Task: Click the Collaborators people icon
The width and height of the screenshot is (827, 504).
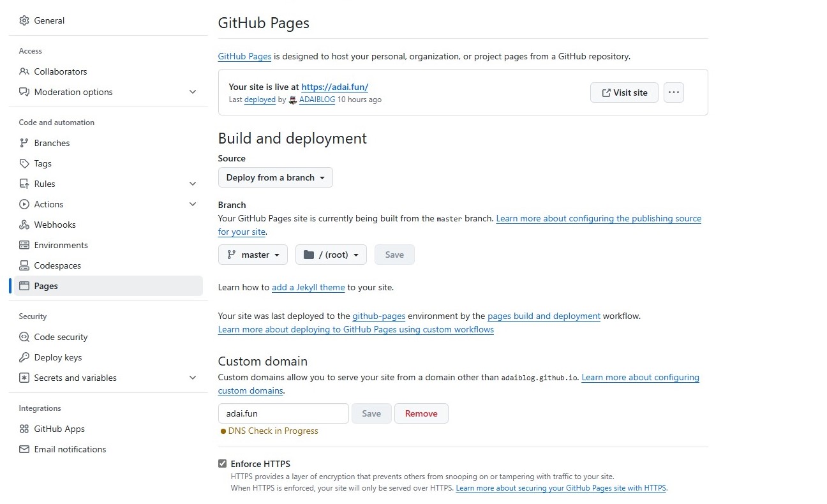Action: [x=24, y=71]
